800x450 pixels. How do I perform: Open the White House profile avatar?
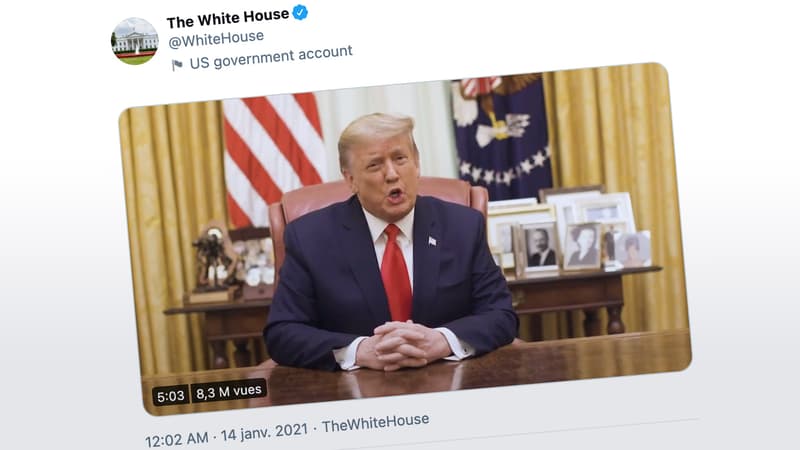tap(135, 41)
